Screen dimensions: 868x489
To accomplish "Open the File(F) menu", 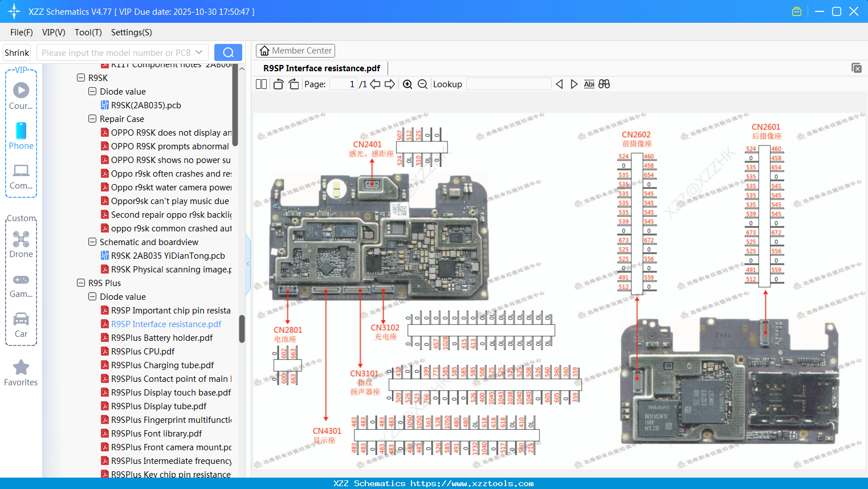I will tap(22, 32).
